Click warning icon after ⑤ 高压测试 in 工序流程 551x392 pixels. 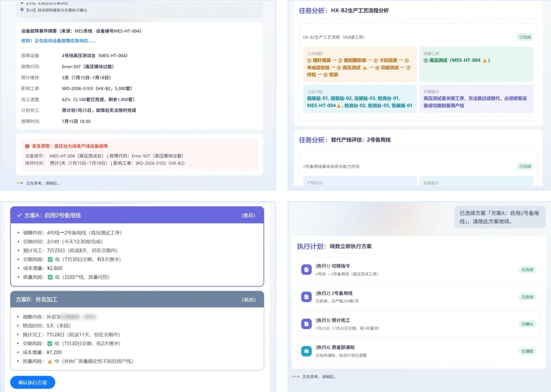click(364, 68)
